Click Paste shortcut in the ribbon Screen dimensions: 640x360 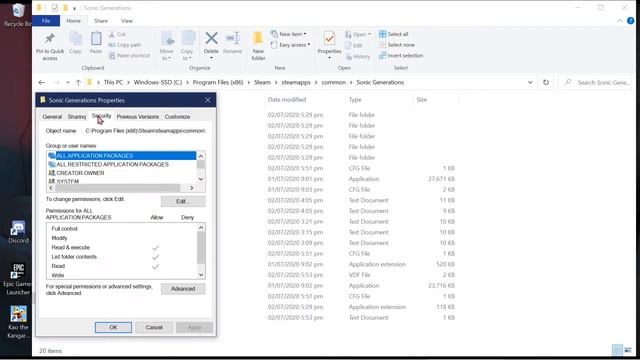tap(129, 56)
